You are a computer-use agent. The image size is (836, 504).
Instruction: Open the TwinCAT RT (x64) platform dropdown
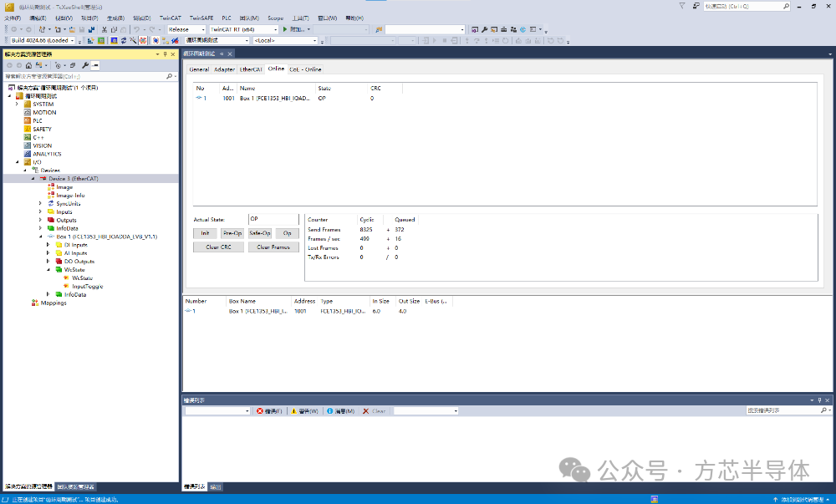276,30
